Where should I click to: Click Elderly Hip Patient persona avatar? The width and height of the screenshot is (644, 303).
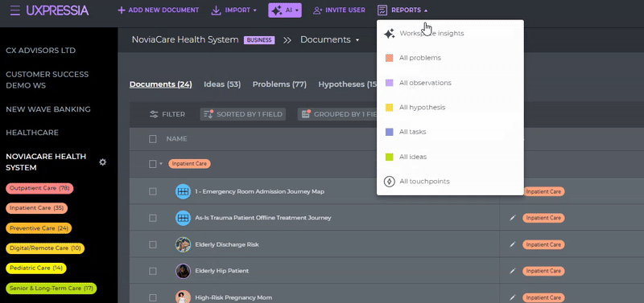coord(184,271)
